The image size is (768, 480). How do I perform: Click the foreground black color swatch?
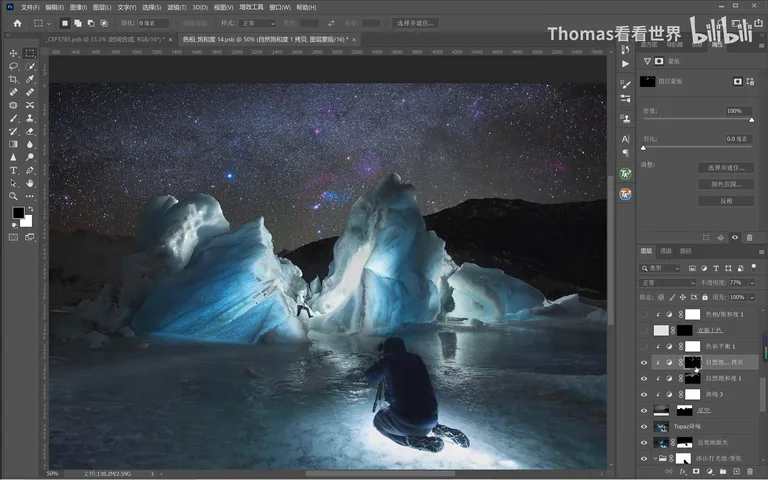pyautogui.click(x=18, y=213)
